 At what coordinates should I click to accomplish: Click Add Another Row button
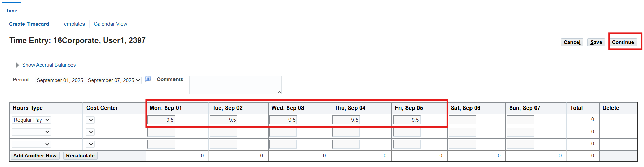click(x=35, y=156)
